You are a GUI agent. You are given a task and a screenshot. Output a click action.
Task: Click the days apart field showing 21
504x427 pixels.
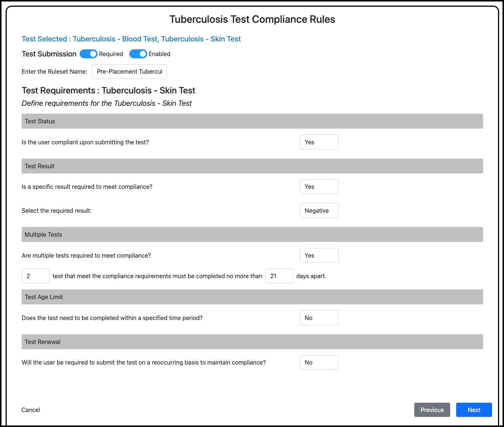point(279,276)
